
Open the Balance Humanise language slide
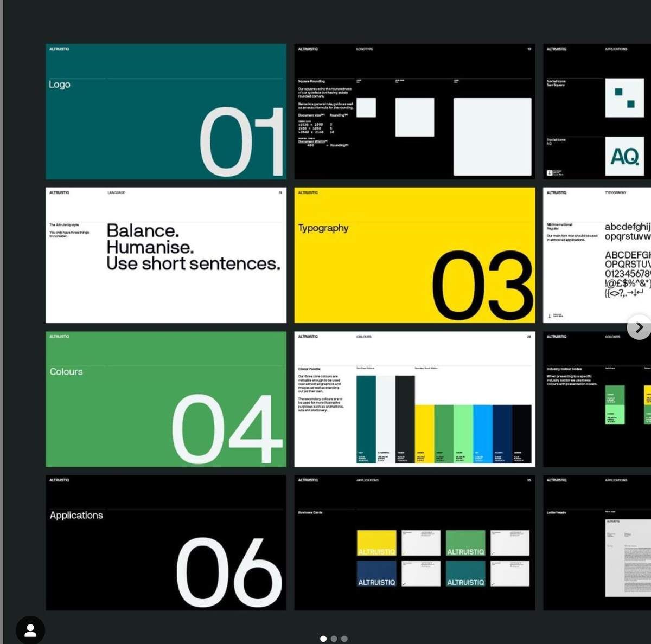pos(165,255)
